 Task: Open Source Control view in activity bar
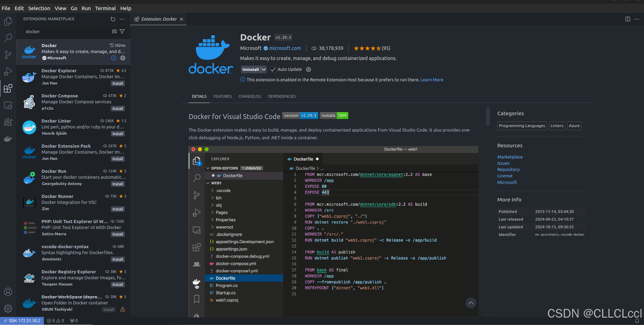(8, 55)
